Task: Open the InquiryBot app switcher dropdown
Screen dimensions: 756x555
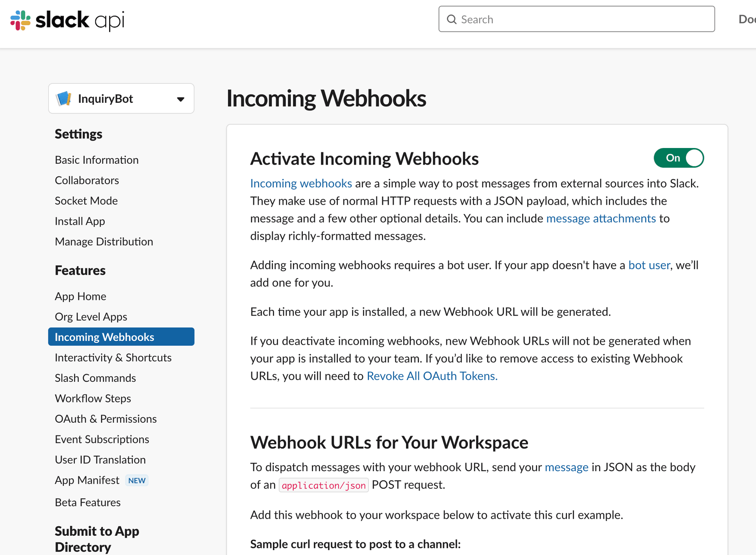Action: coord(180,99)
